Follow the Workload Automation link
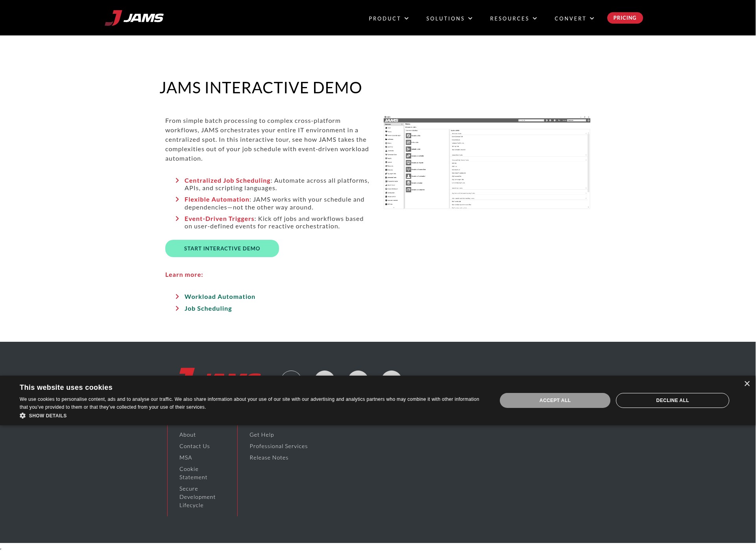 pos(220,296)
